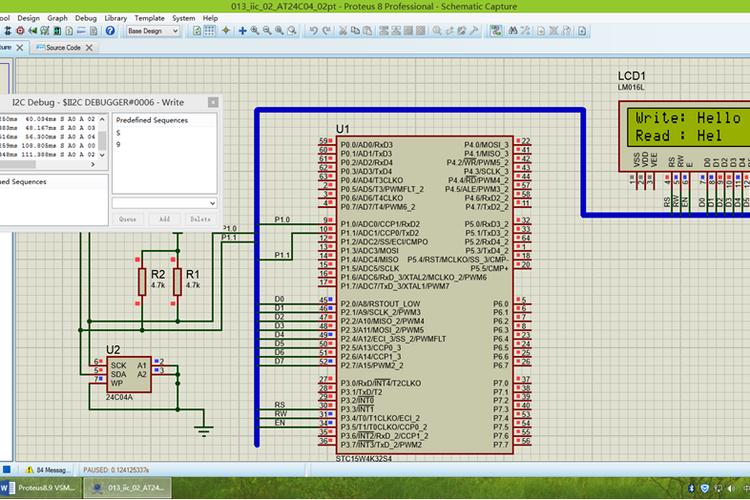Open the 3D Visualizer icon

pyautogui.click(x=33, y=31)
